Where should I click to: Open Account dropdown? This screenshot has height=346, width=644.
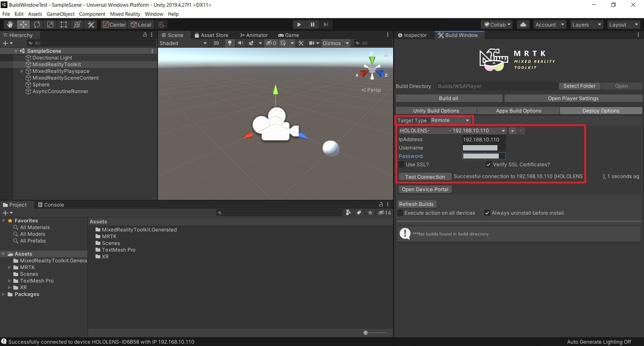[x=550, y=25]
